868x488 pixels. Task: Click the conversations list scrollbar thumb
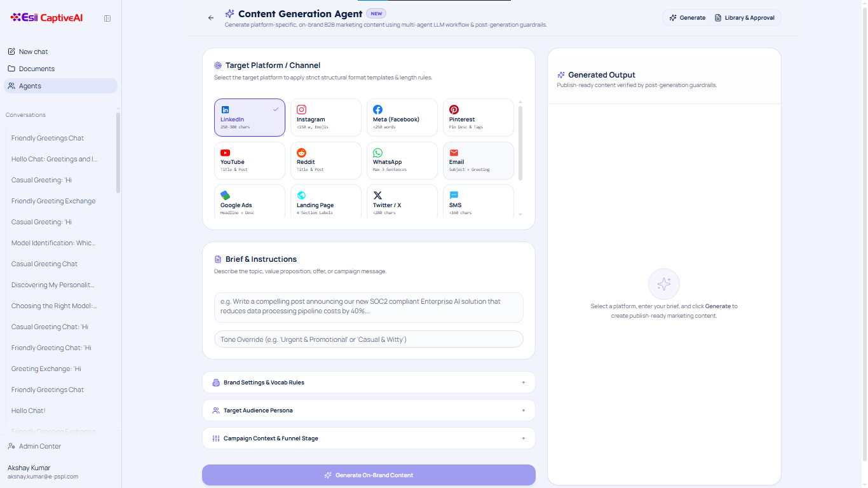118,152
